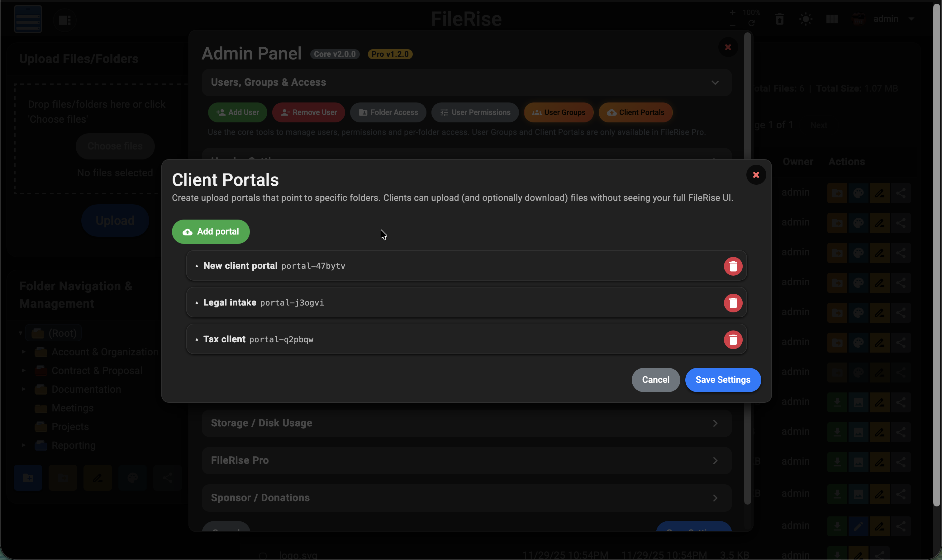Save the client portal settings
The image size is (942, 560).
(722, 380)
